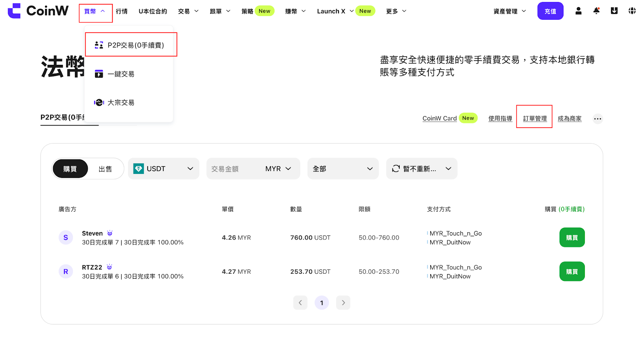Select 大宗交易 from the menu
Image resolution: width=644 pixels, height=353 pixels.
click(129, 103)
